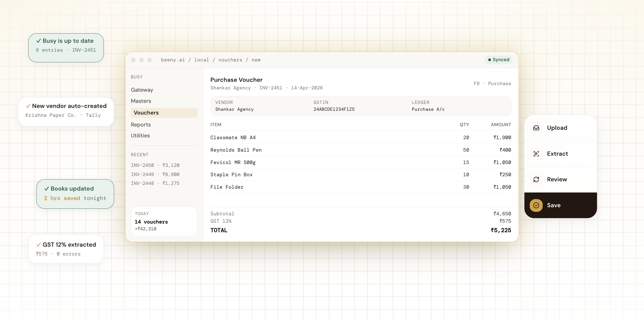
Task: Click the Reynolds Ball Pen item row
Action: tap(361, 150)
